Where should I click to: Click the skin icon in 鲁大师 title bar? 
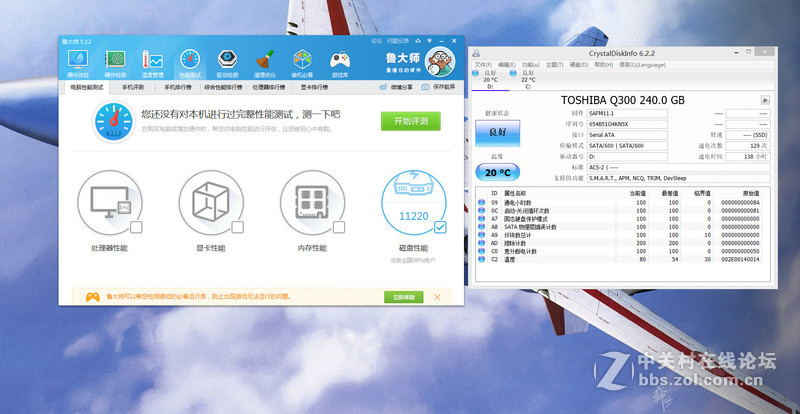pos(418,41)
